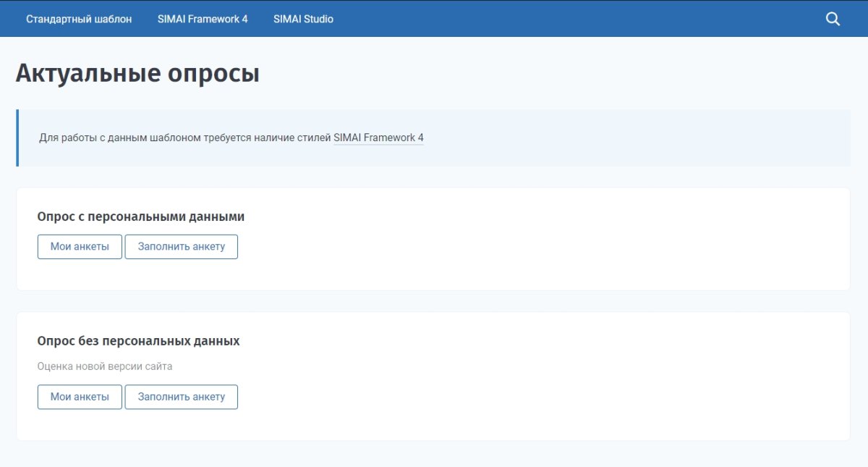Screen dimensions: 868x467
Task: Click "Мои анкеты" for survey with personal data
Action: (79, 246)
